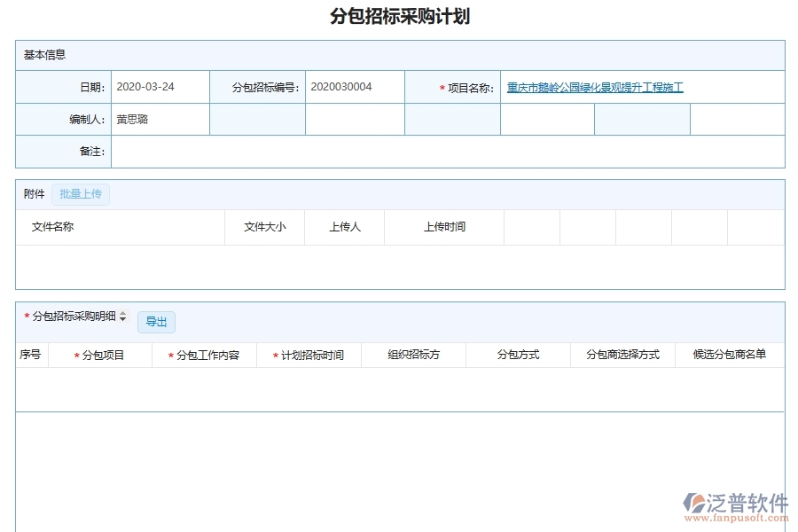
Task: Click the 分包方式 column header
Action: point(519,354)
